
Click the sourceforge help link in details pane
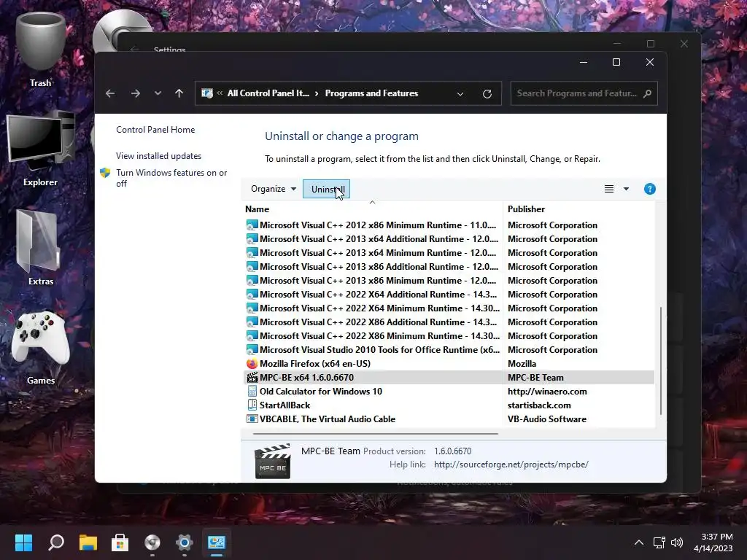click(x=511, y=464)
